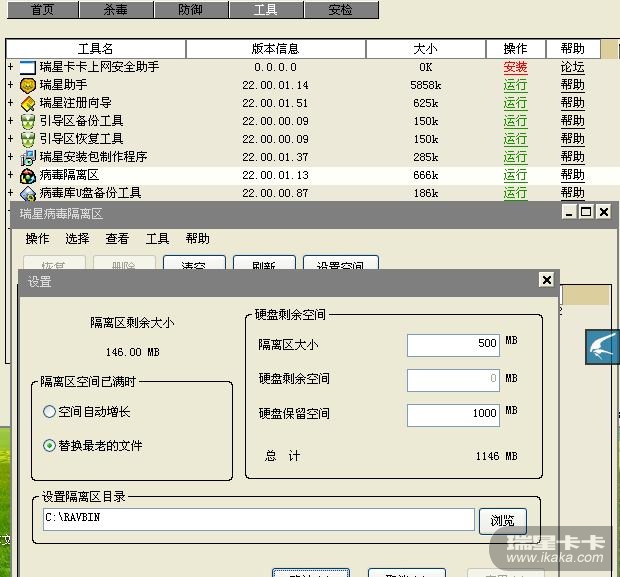Viewport: 620px width, 577px height.
Task: Click the 病毒库U盘备份工具 icon
Action: [x=28, y=193]
